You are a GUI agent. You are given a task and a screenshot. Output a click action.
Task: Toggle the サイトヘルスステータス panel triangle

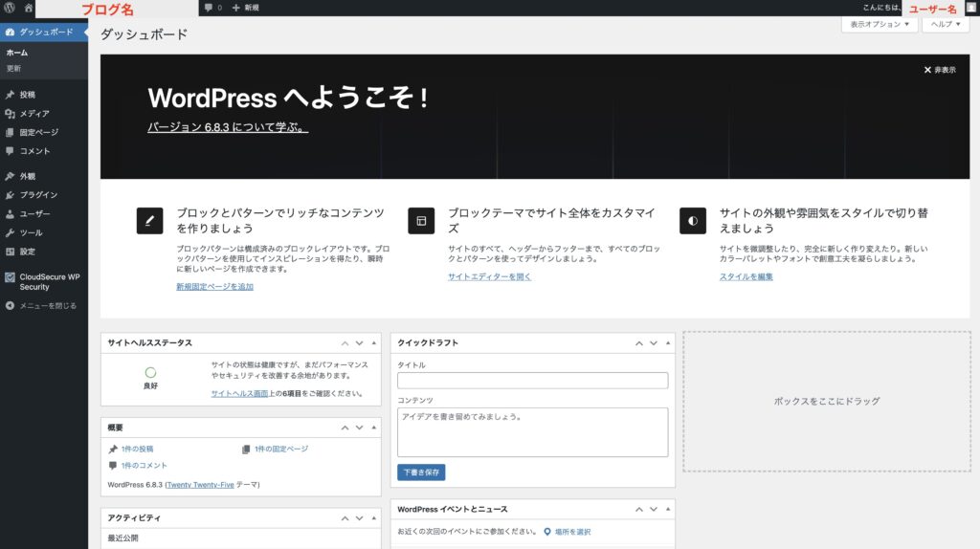tap(374, 342)
